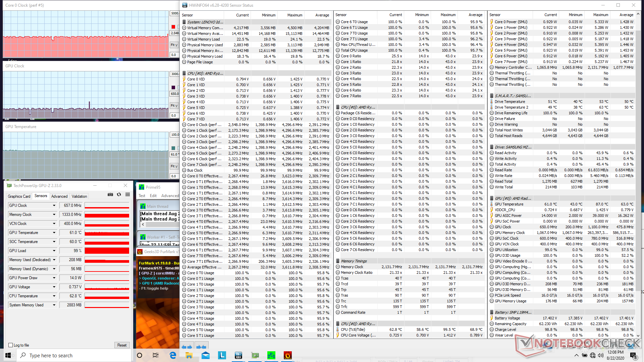Select the CPU (Tctl/Tdie) sensor row
Screen dimensions: 644x362
[410, 329]
